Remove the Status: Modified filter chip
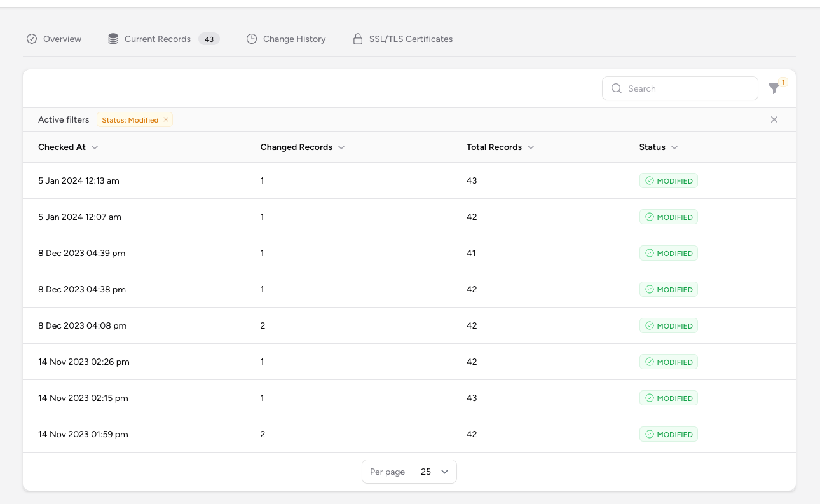This screenshot has width=820, height=504. (x=166, y=119)
